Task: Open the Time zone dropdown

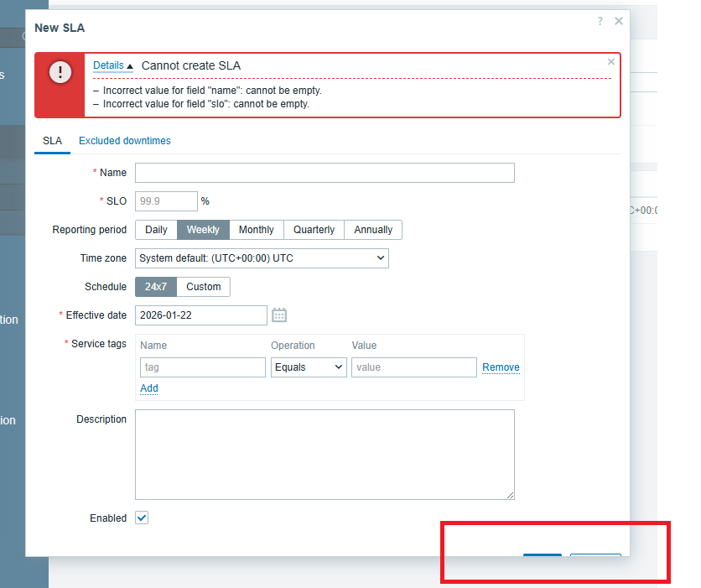Action: click(x=262, y=258)
